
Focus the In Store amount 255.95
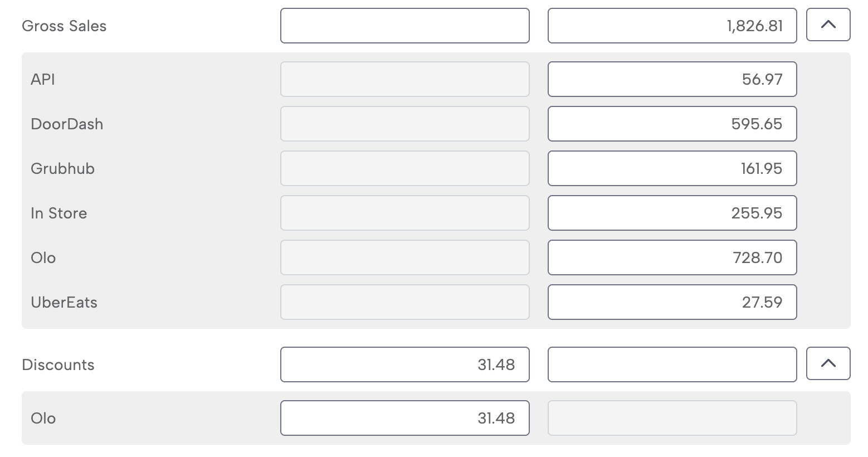tap(672, 213)
